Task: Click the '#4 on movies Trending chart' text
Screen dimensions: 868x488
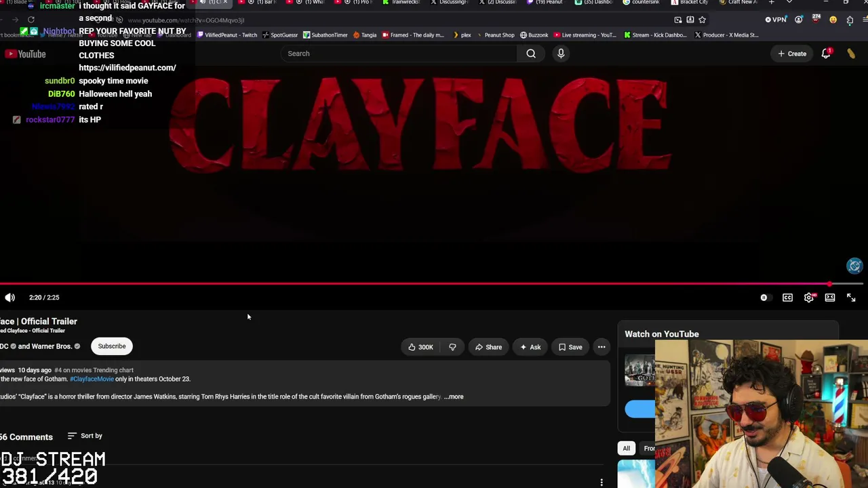Action: click(x=94, y=370)
